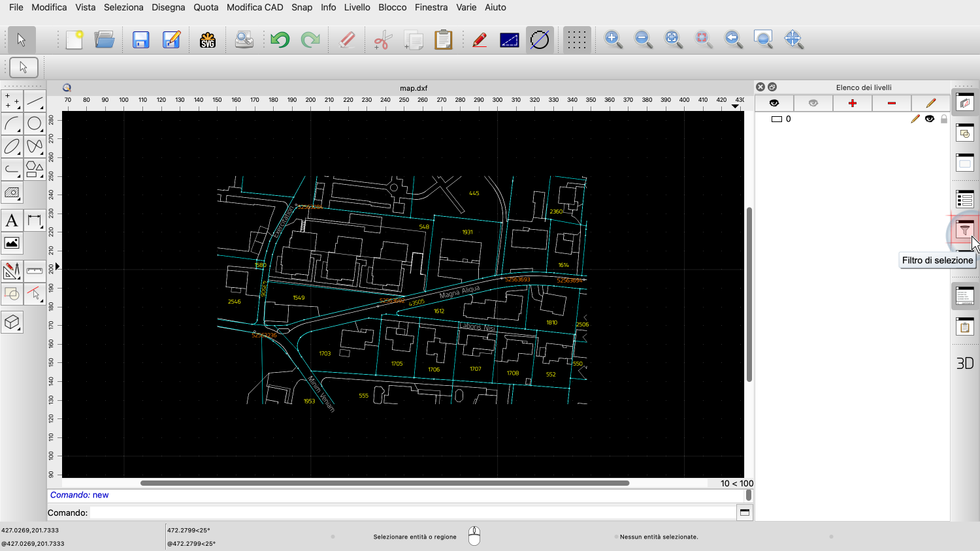Viewport: 980px width, 551px height.
Task: Click the Undo green arrow
Action: pos(280,40)
